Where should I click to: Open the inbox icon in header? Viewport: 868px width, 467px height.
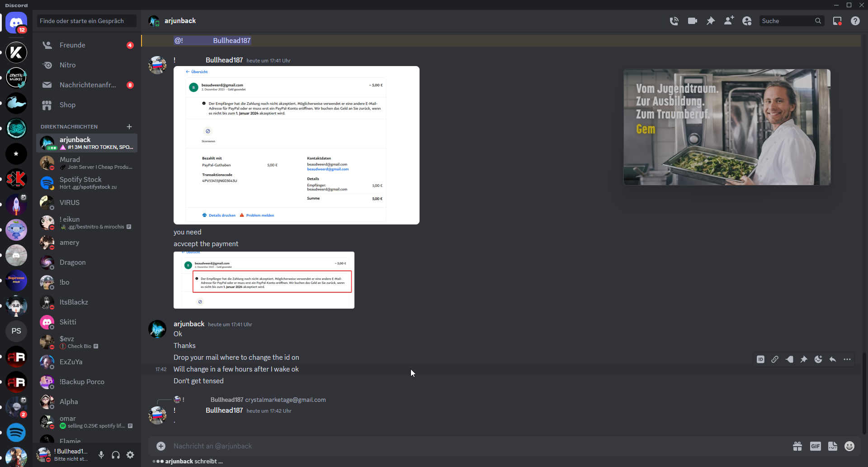837,21
